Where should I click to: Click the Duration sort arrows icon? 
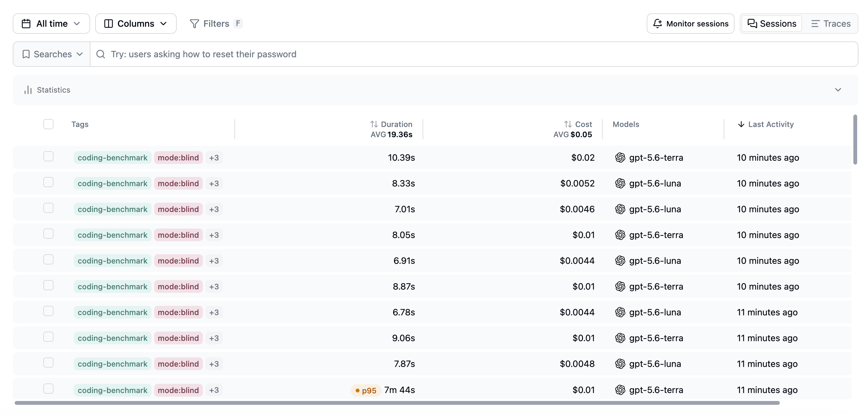point(374,124)
